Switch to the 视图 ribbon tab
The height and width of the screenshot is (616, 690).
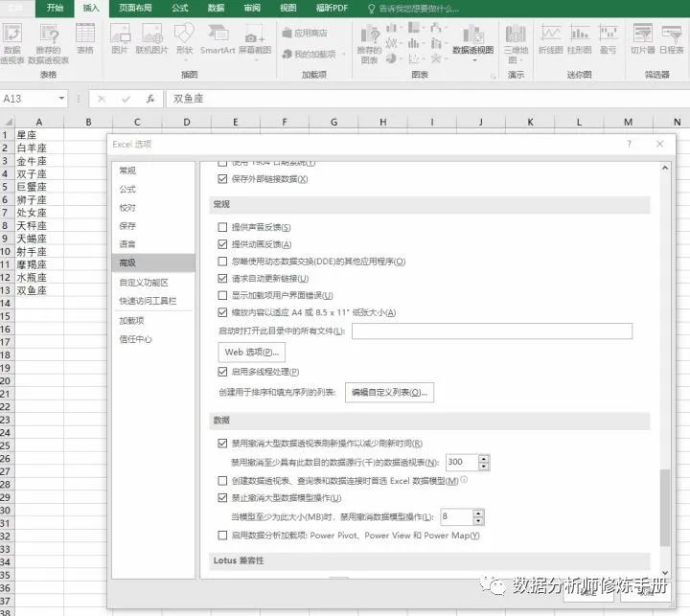point(288,8)
